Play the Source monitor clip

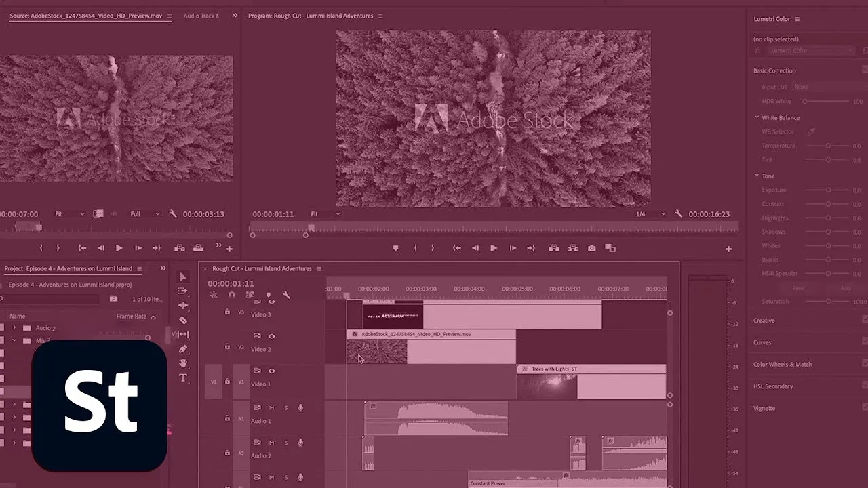click(119, 248)
